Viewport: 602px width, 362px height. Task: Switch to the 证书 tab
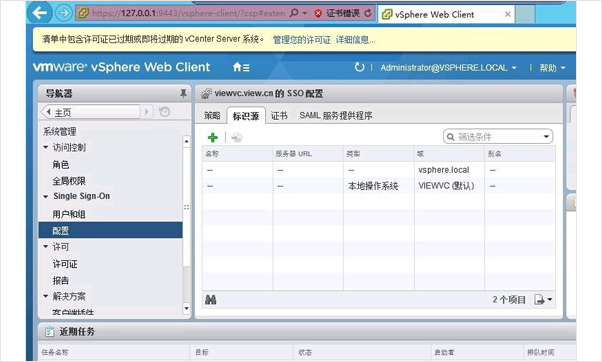click(x=279, y=116)
